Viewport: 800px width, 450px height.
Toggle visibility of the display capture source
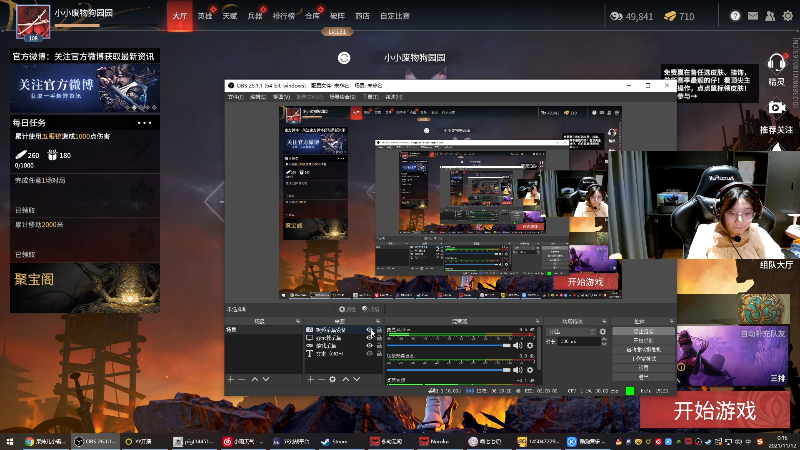coord(369,338)
